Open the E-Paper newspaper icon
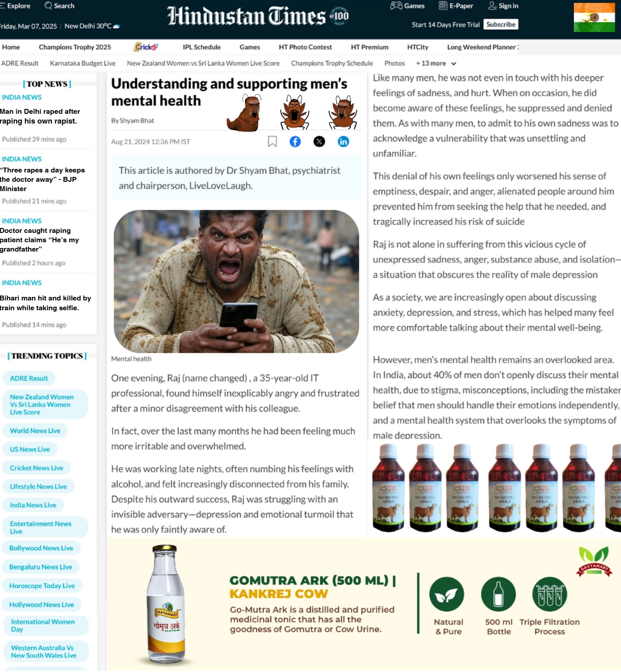This screenshot has width=621, height=672. 443,6
